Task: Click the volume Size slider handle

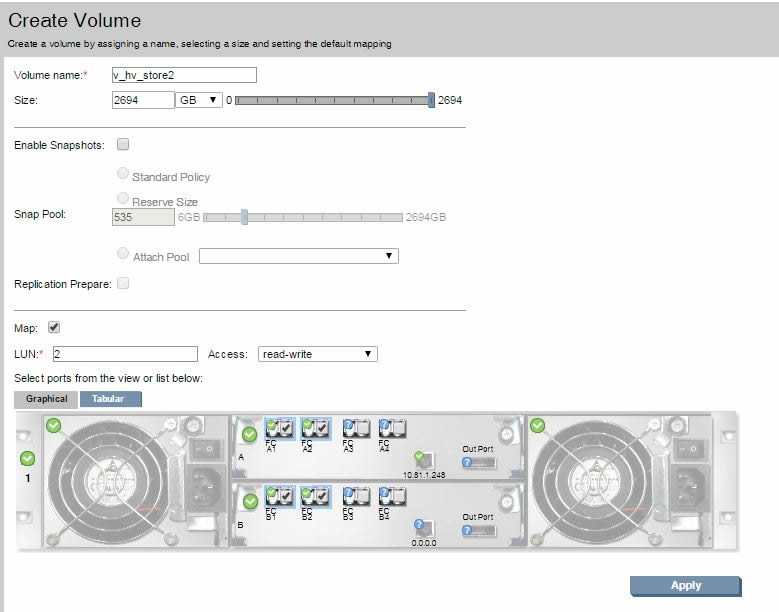Action: point(431,100)
